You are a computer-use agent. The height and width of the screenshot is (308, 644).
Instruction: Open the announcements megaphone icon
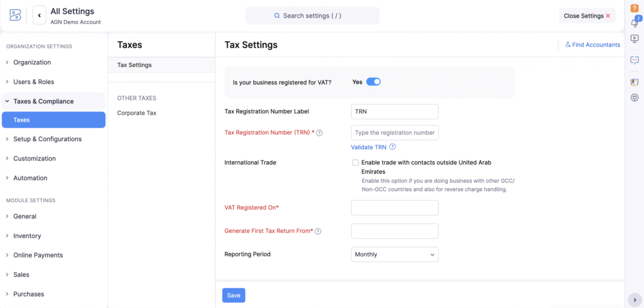(634, 23)
